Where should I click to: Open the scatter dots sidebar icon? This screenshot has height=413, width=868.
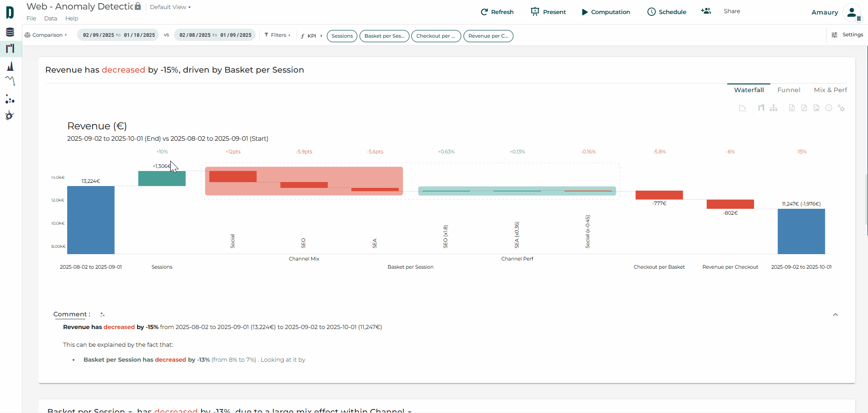[10, 99]
